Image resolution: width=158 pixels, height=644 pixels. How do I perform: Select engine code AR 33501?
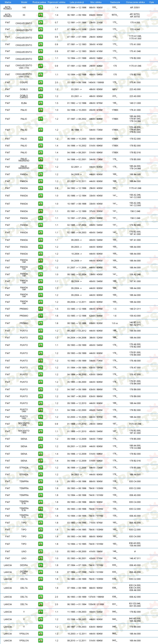[x=135, y=7]
